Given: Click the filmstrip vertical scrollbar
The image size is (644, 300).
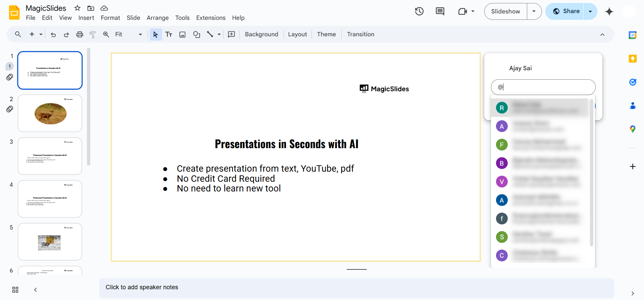Looking at the screenshot, I should 89,107.
